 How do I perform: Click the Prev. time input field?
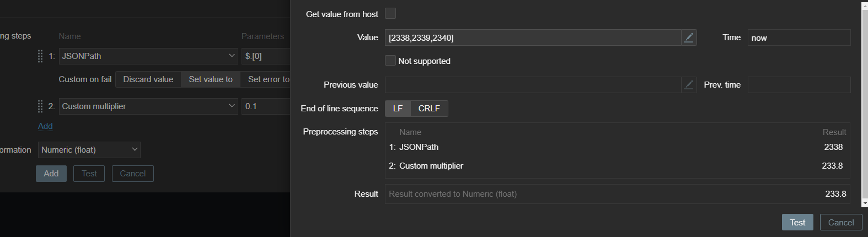(799, 85)
